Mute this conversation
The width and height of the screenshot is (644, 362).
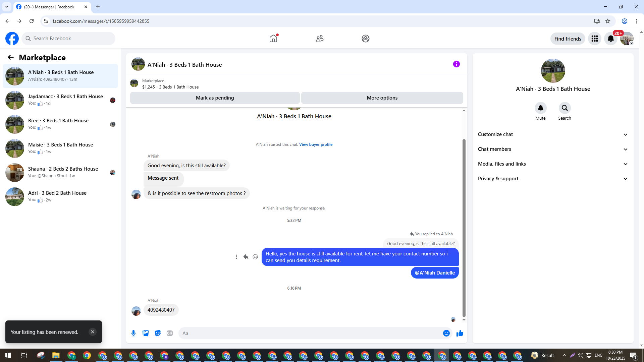point(540,108)
